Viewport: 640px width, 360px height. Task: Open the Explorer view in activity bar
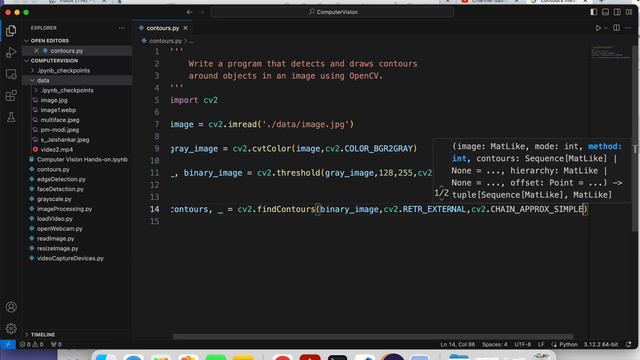pyautogui.click(x=11, y=31)
